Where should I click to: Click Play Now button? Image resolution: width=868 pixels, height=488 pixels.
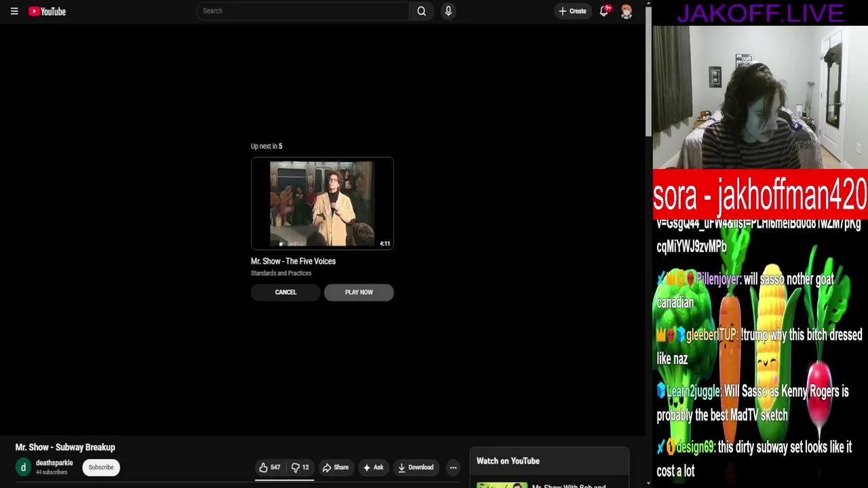click(359, 292)
